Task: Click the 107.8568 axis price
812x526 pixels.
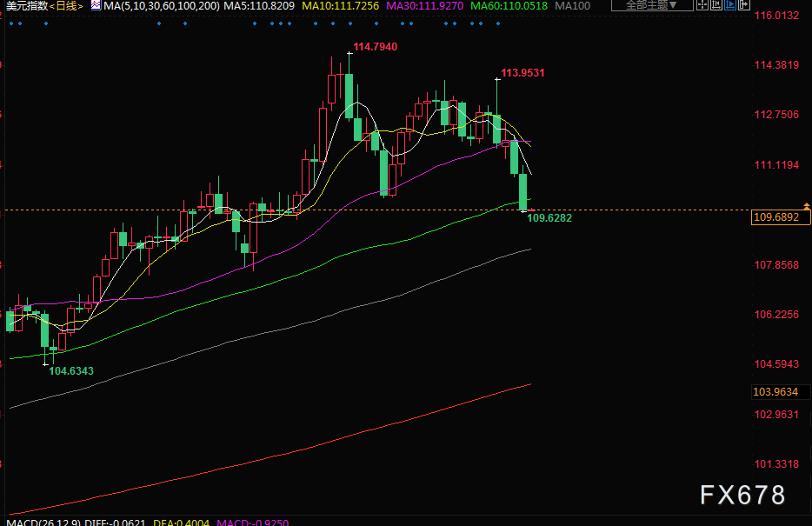Action: (x=776, y=265)
